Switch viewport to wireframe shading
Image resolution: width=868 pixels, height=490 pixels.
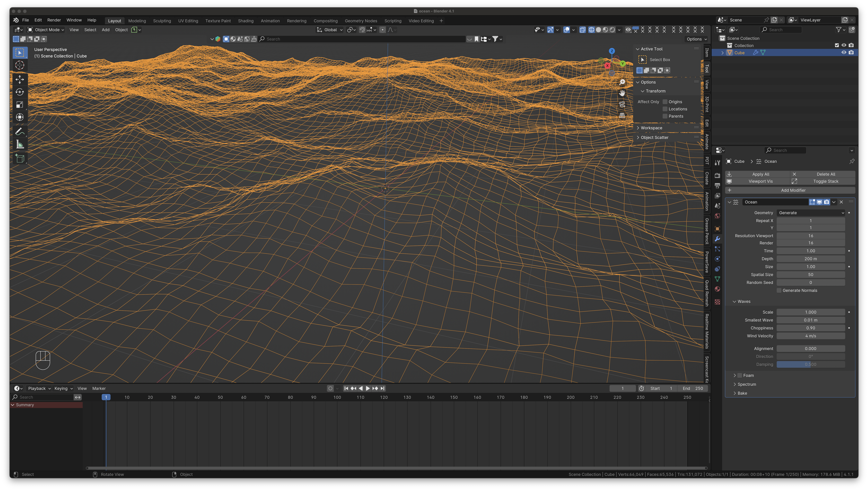pos(591,30)
